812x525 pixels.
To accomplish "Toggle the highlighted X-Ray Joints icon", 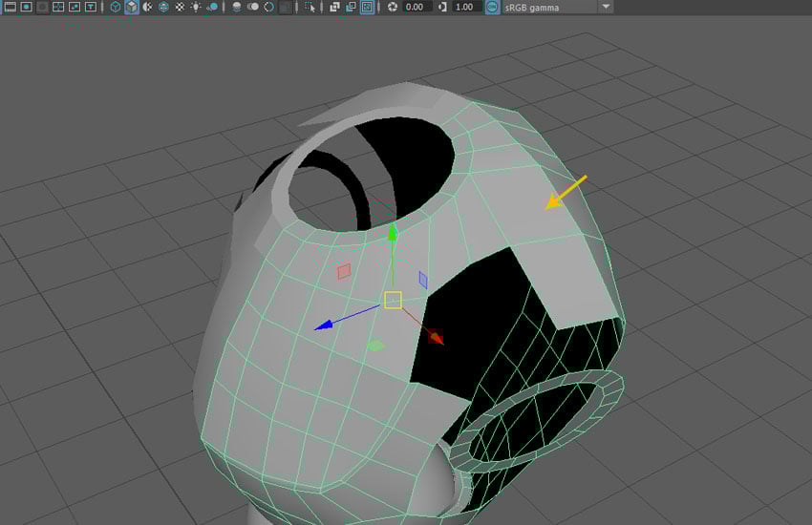I will (367, 7).
